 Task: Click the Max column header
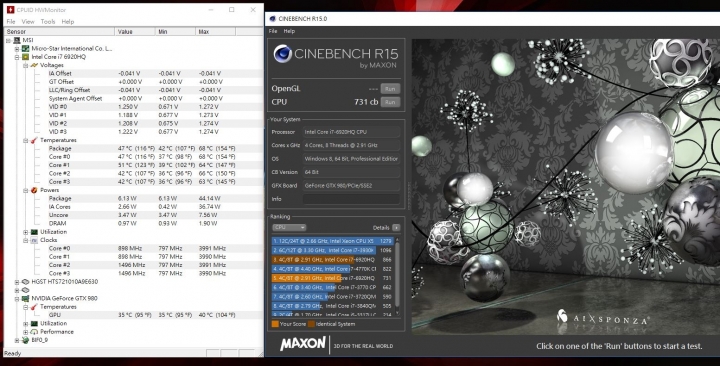[x=215, y=32]
